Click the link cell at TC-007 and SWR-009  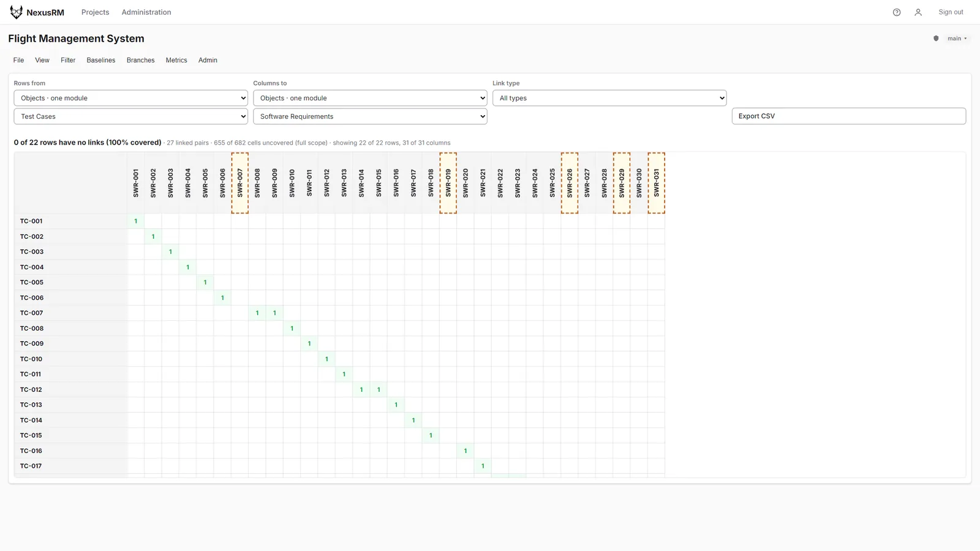tap(274, 313)
